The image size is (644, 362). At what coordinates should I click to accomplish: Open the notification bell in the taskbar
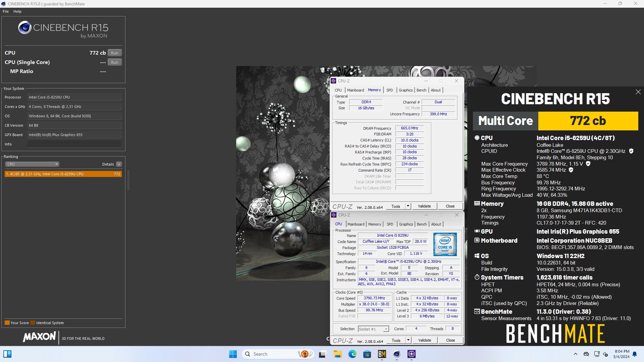[x=635, y=354]
